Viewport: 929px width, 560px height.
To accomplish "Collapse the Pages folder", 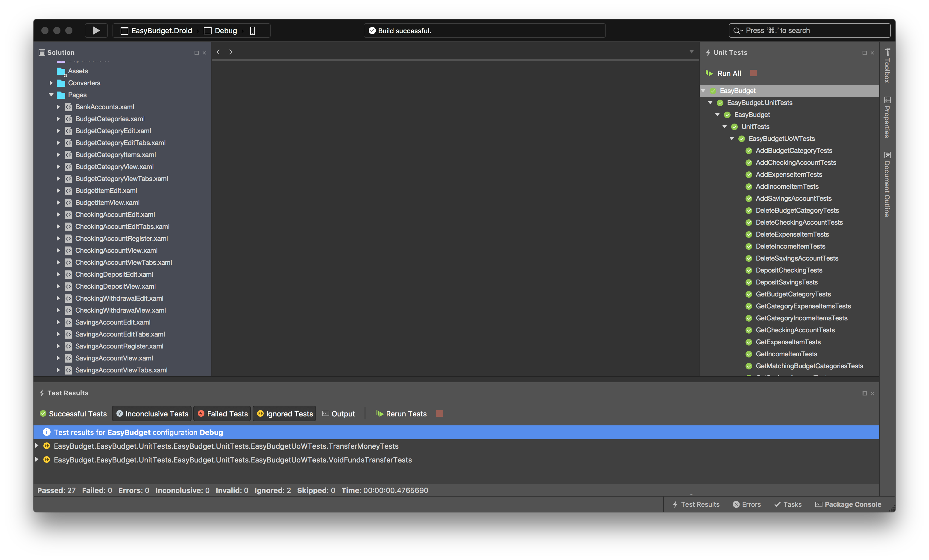I will tap(51, 95).
